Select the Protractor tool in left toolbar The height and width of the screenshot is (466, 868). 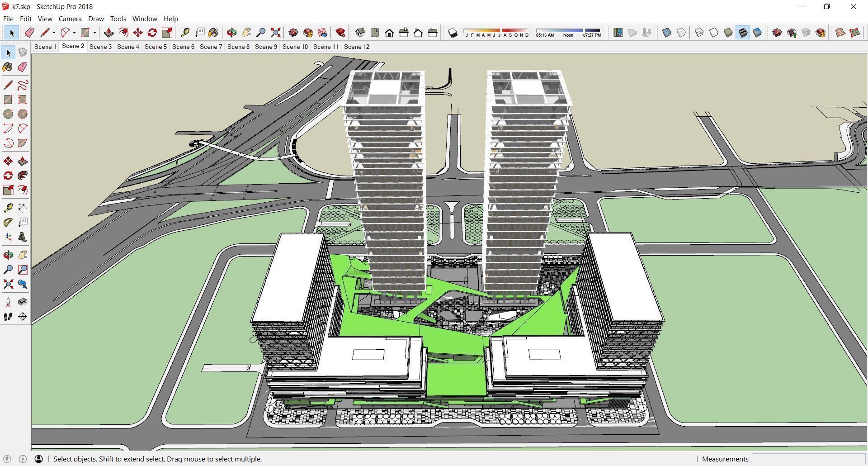coord(8,223)
